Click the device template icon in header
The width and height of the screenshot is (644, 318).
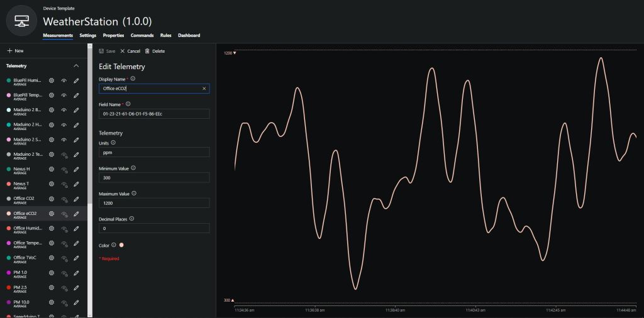[x=21, y=20]
